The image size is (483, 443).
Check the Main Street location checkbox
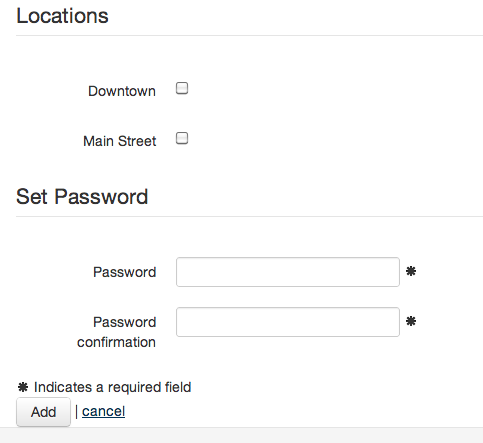pos(182,138)
